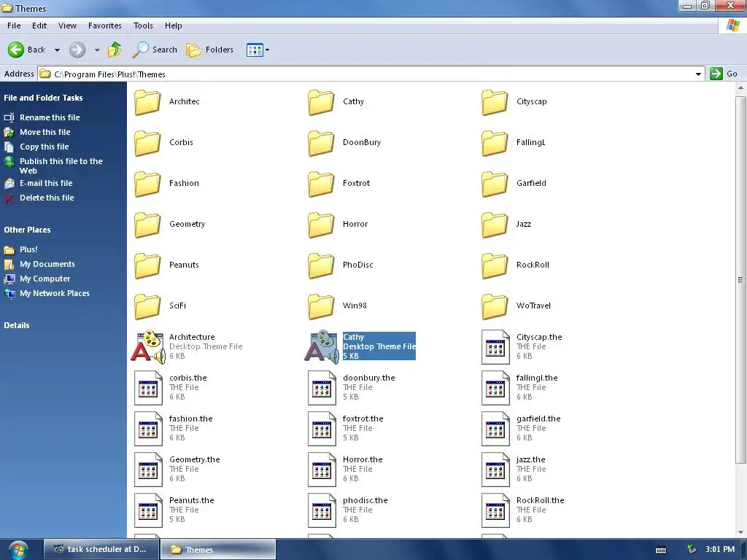Click the scrollbar down arrow
747x560 pixels.
pyautogui.click(x=740, y=532)
